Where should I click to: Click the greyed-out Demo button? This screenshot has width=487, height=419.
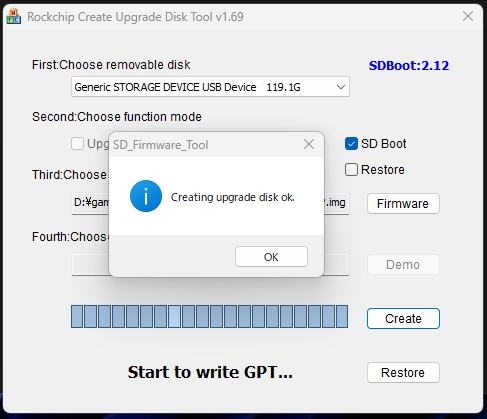tap(403, 265)
